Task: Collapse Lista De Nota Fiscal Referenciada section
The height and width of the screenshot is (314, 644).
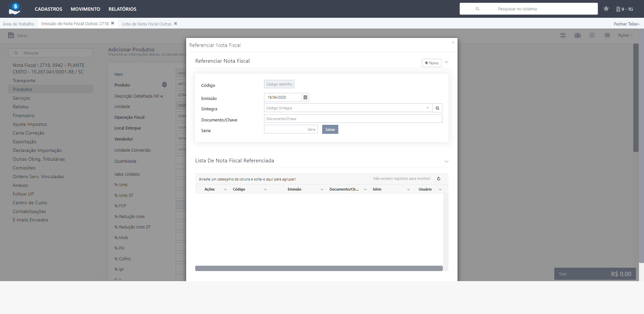Action: [x=446, y=162]
